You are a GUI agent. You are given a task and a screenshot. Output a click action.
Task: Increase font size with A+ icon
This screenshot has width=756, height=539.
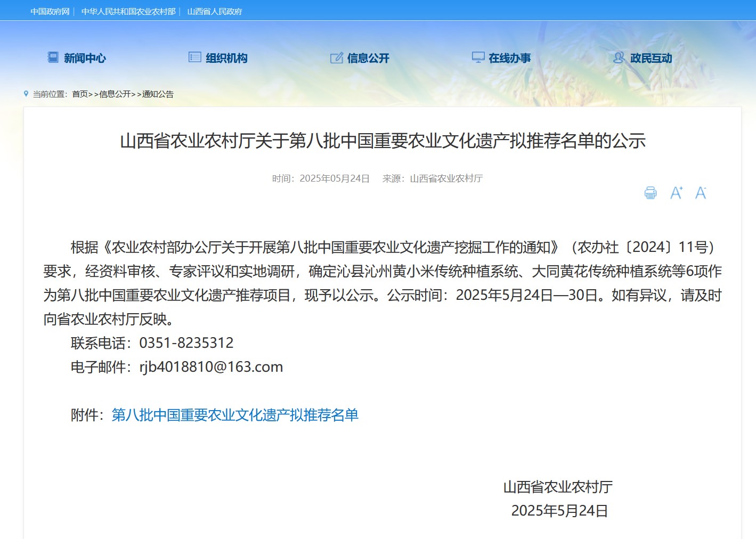[676, 193]
